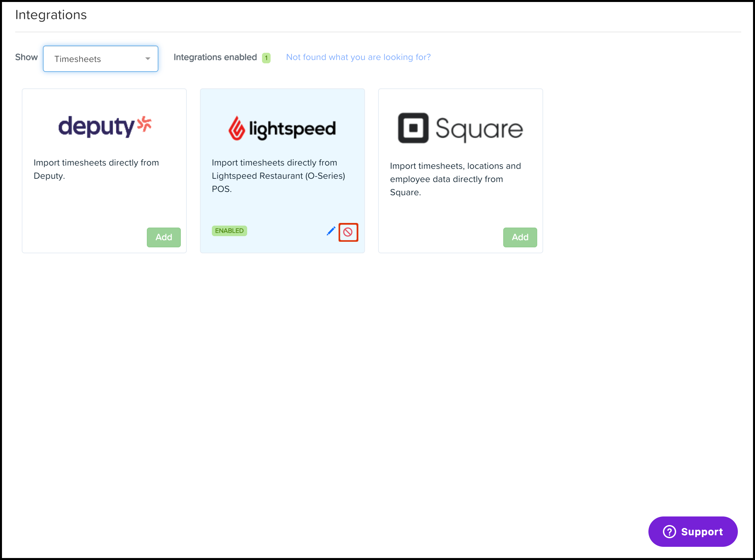755x560 pixels.
Task: Click the Lightspeed flame logo
Action: point(236,128)
